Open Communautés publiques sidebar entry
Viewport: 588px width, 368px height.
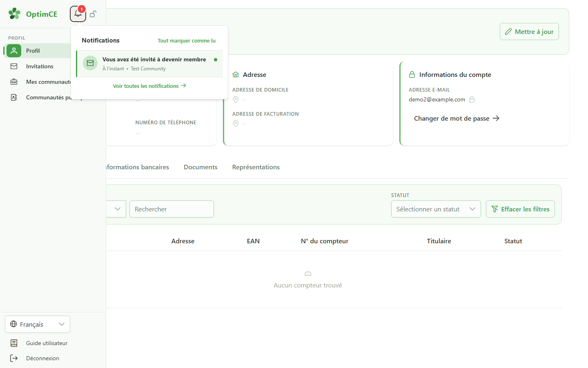tap(49, 97)
